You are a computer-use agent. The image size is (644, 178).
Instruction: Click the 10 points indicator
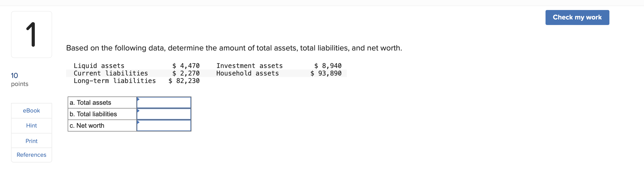tap(20, 79)
